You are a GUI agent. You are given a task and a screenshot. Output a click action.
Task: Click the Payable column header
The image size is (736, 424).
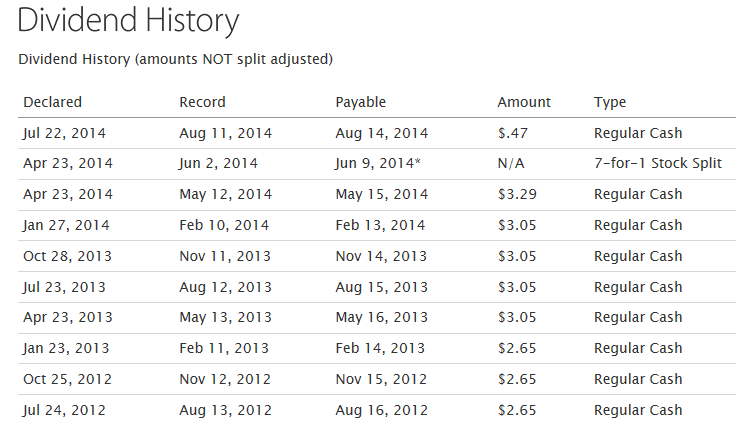pyautogui.click(x=361, y=102)
